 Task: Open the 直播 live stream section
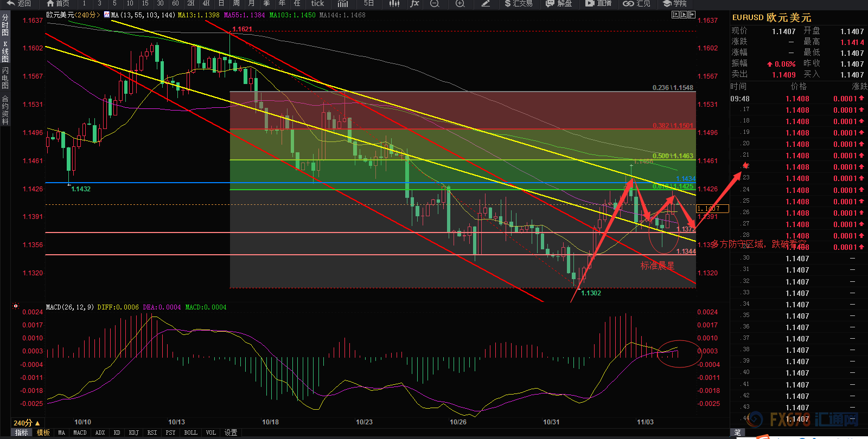598,4
